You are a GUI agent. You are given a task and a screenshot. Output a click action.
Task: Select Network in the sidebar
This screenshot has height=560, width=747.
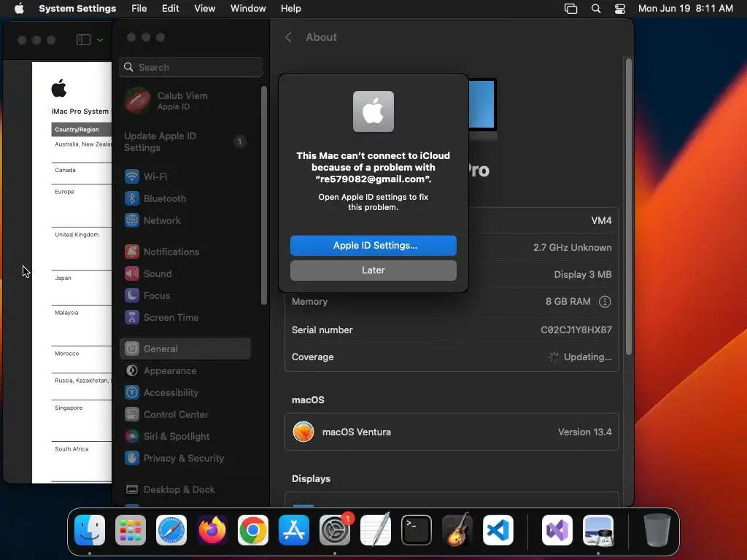[x=185, y=220]
